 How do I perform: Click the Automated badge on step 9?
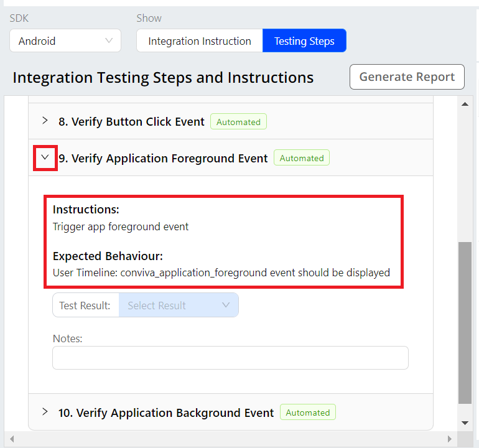pyautogui.click(x=302, y=159)
